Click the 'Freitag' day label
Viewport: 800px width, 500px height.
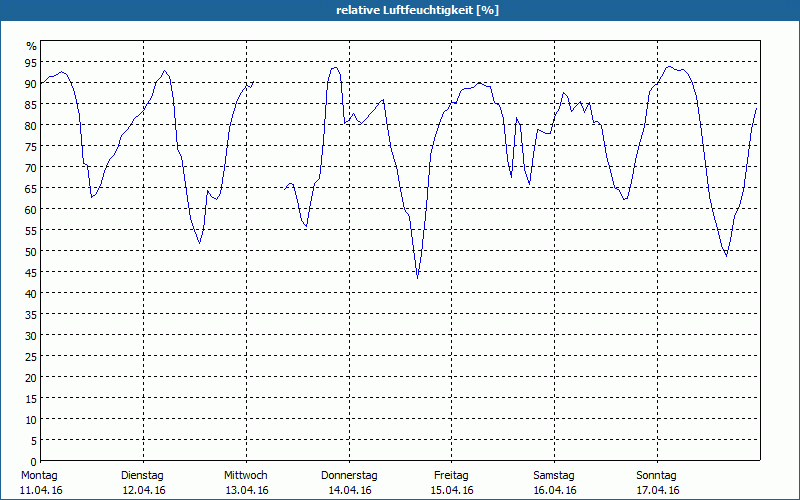(452, 475)
